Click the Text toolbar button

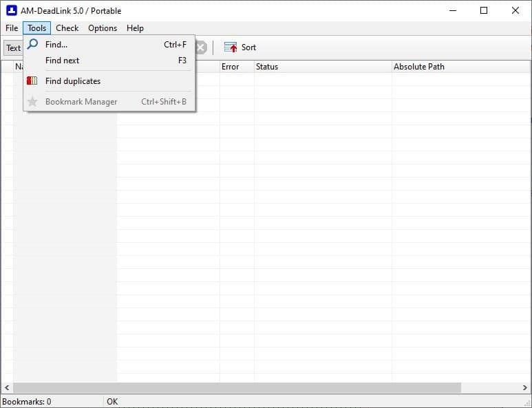point(13,48)
